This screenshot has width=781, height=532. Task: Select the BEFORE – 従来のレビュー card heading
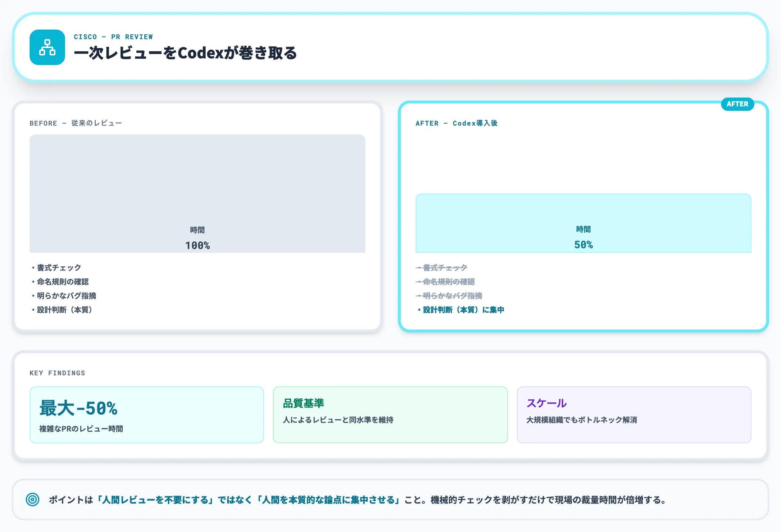pyautogui.click(x=76, y=123)
